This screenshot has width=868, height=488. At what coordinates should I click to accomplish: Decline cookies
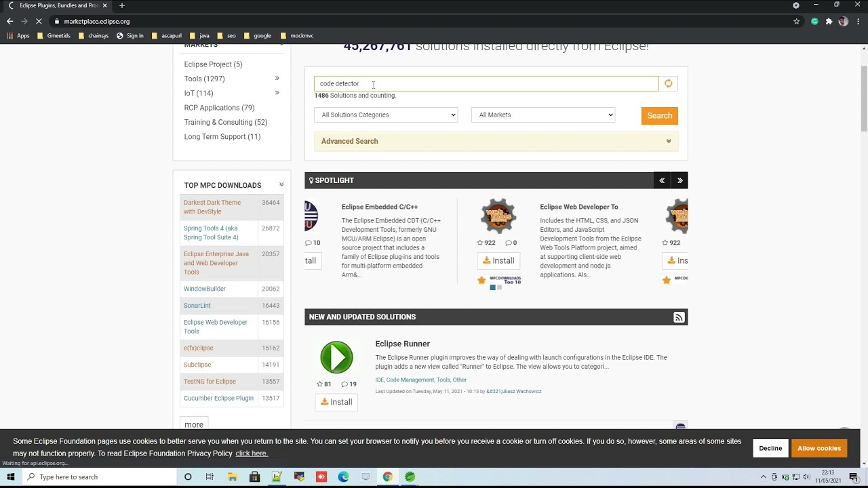point(770,448)
